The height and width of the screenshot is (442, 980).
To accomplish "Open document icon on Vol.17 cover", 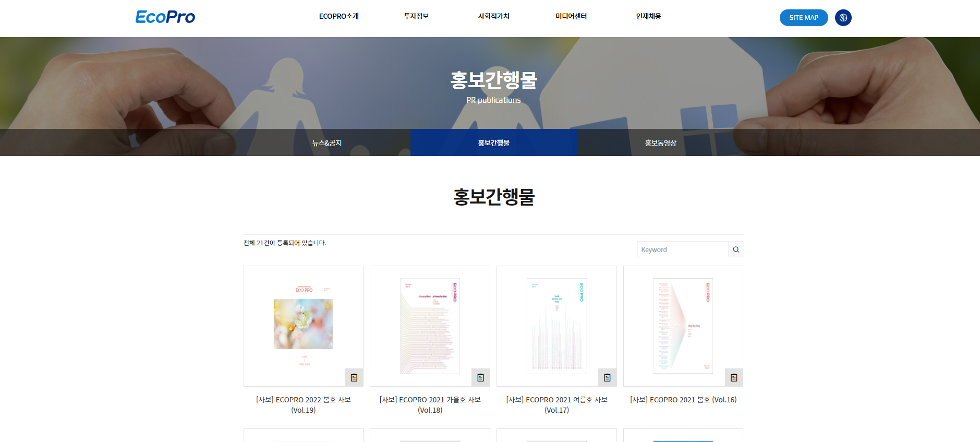I will tap(608, 377).
